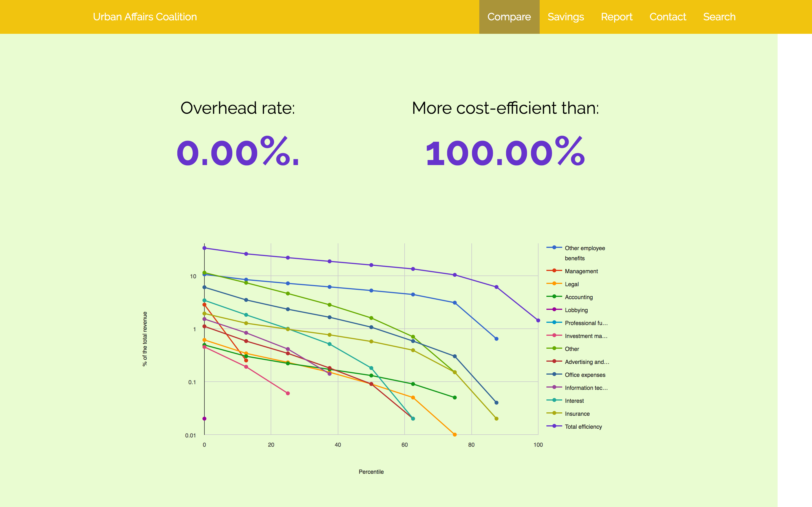Click the Accounting legend marker
The image size is (812, 507).
click(554, 296)
